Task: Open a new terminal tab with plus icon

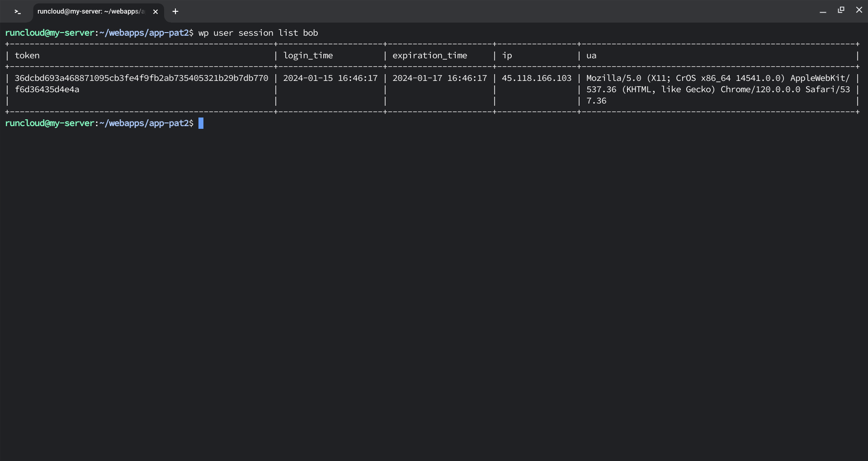Action: tap(175, 11)
